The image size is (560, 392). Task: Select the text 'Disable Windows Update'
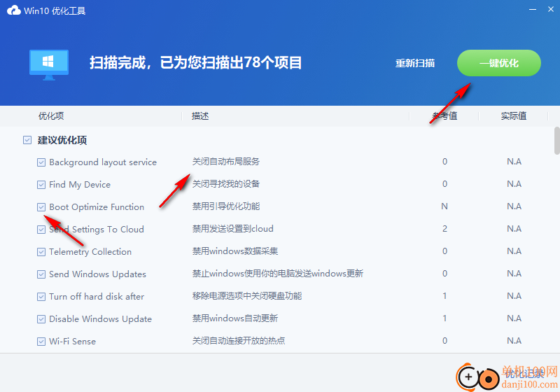[x=100, y=319]
